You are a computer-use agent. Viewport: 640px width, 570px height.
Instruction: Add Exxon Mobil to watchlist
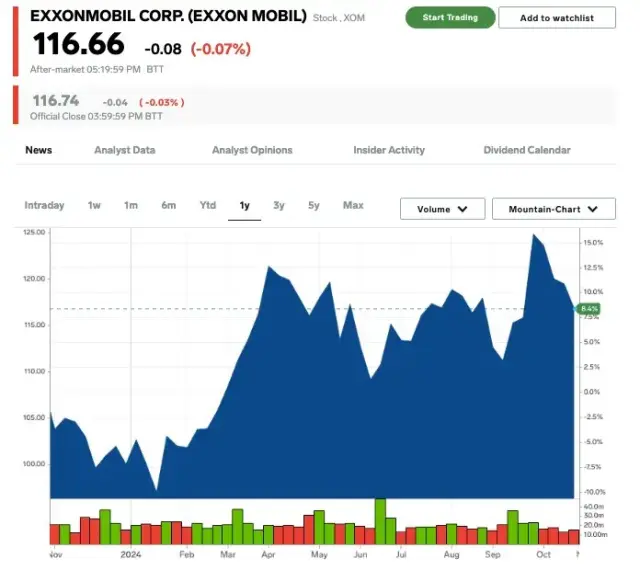pos(557,18)
